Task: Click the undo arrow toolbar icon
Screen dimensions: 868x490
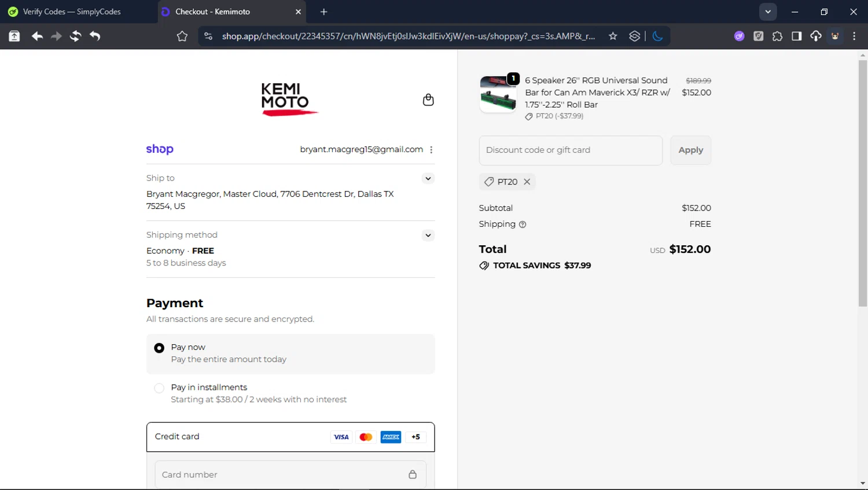Action: [95, 36]
